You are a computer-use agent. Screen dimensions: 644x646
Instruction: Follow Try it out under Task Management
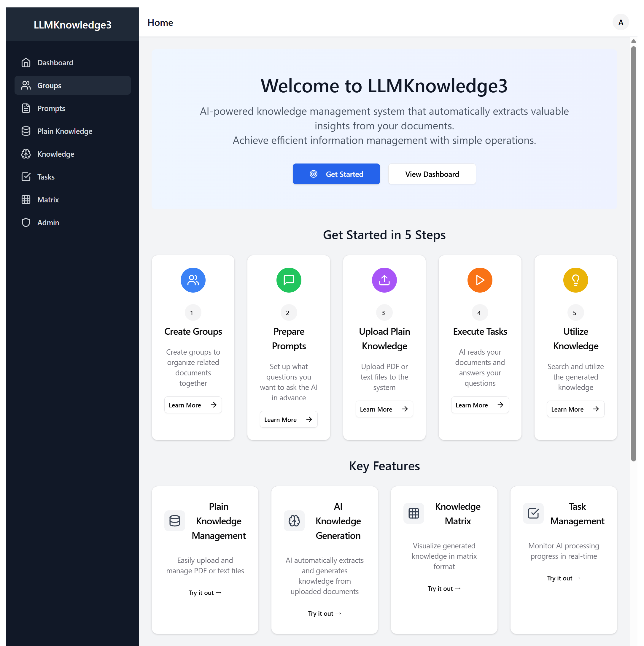(563, 578)
